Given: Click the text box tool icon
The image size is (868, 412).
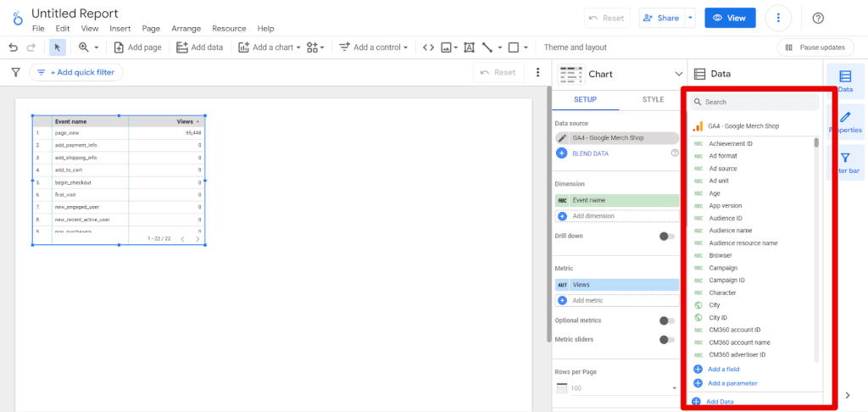Looking at the screenshot, I should [469, 47].
